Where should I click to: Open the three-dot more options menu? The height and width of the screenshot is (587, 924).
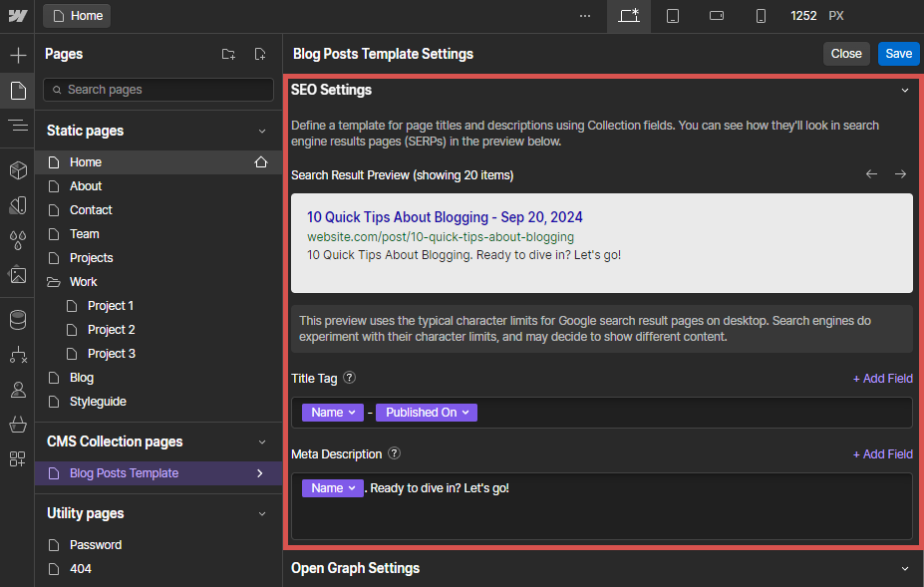click(584, 16)
